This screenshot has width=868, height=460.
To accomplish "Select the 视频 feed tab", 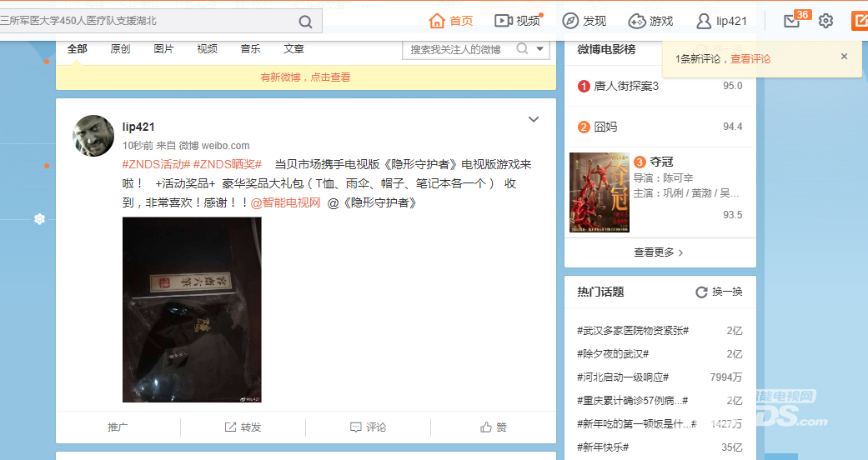I will (207, 48).
